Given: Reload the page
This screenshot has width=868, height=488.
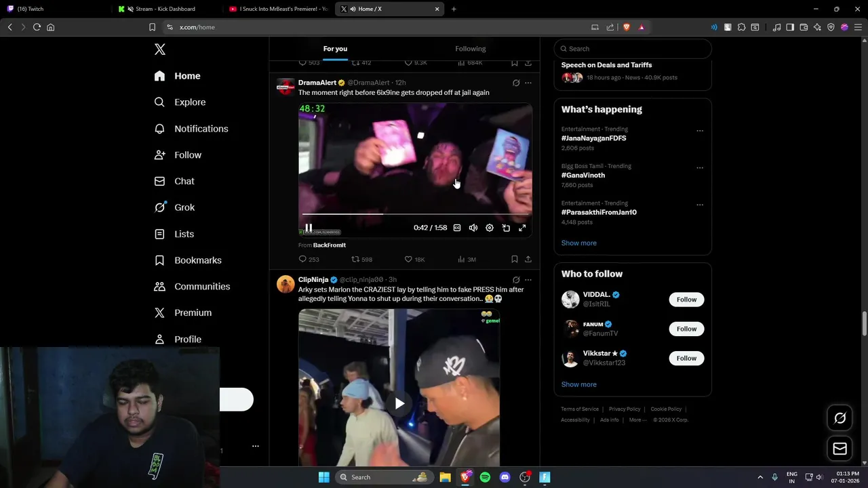Looking at the screenshot, I should pos(37,27).
